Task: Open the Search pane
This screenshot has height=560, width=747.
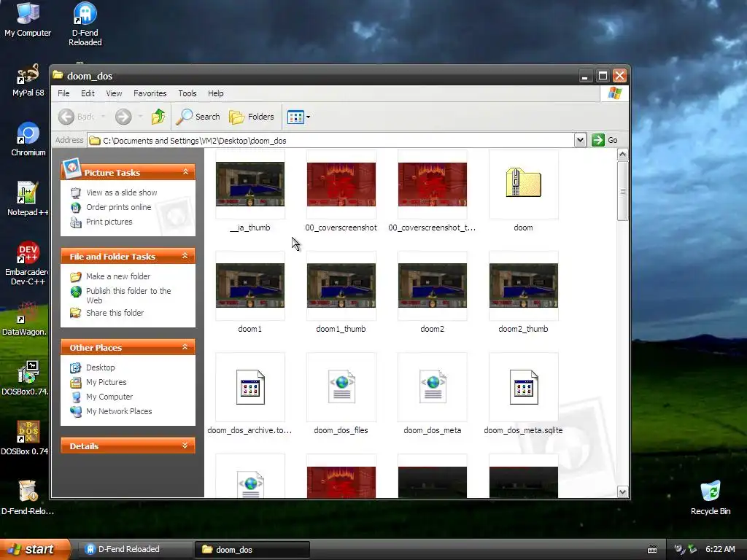Action: [x=198, y=117]
